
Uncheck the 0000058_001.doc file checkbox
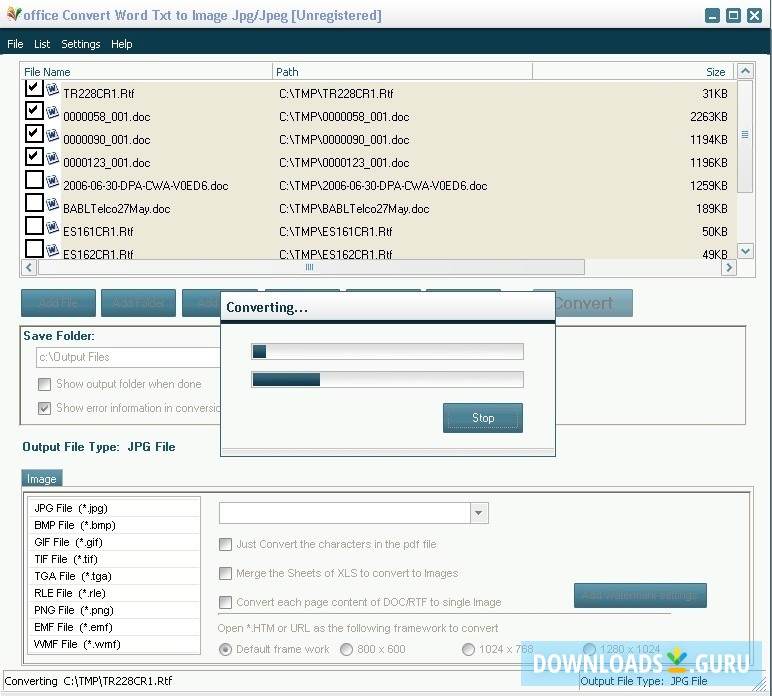click(x=34, y=110)
